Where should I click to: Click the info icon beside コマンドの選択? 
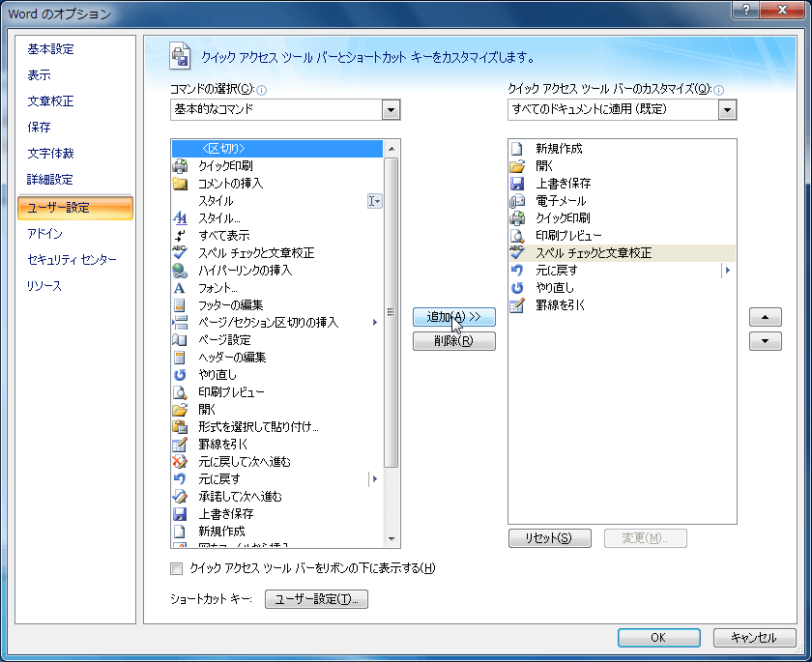point(262,91)
